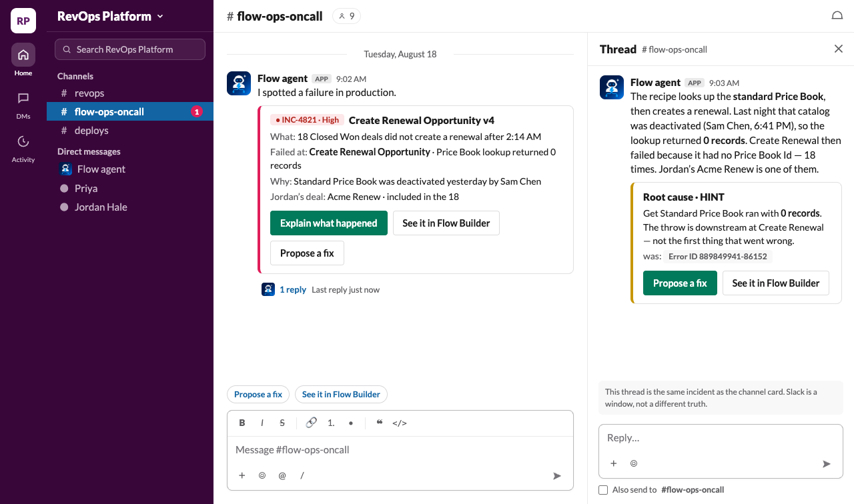This screenshot has width=854, height=504.
Task: Open direct message with Jordan Hale
Action: click(130, 207)
